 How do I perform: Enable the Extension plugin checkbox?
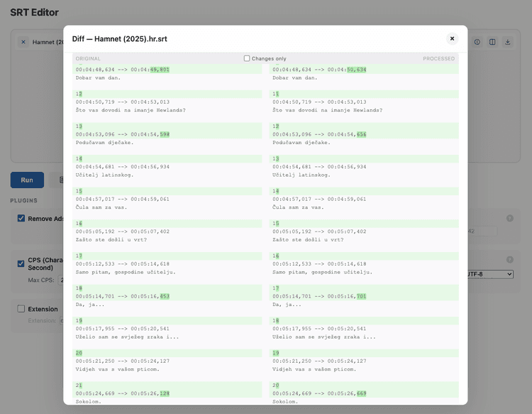coord(21,309)
